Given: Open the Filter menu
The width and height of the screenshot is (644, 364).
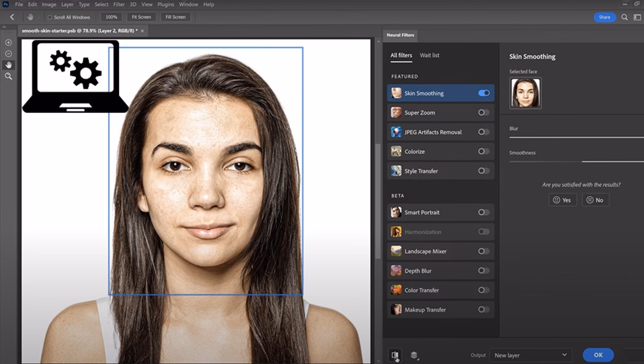Looking at the screenshot, I should point(119,4).
